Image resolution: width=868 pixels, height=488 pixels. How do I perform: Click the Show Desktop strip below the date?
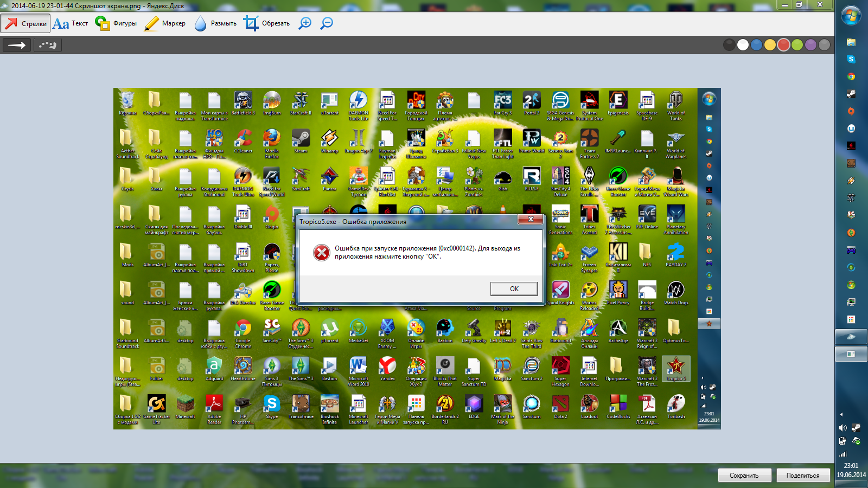pos(851,484)
